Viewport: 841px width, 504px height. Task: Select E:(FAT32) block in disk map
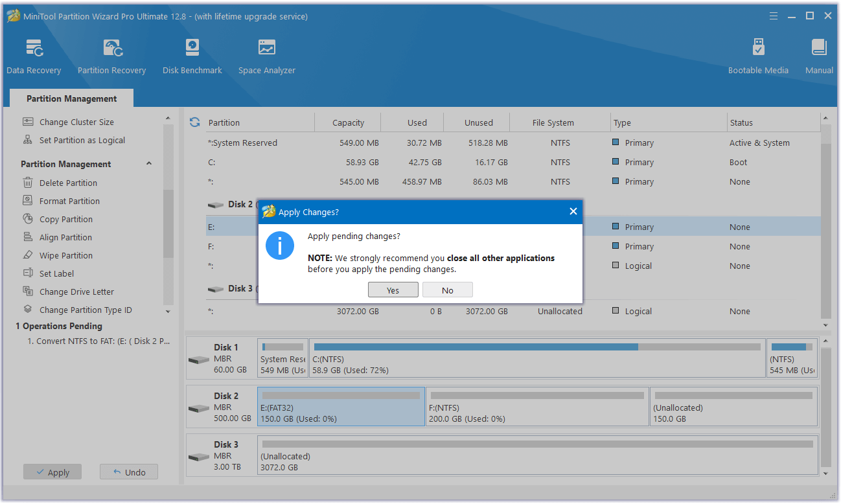[x=341, y=407]
